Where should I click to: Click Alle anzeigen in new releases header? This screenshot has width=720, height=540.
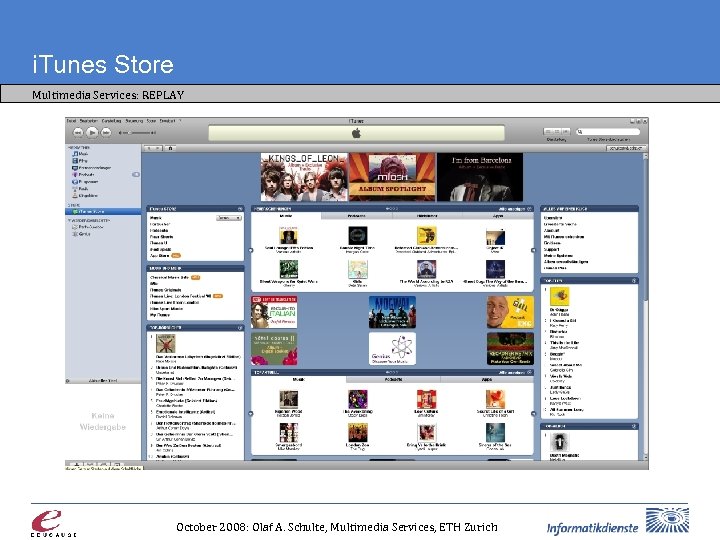coord(512,209)
